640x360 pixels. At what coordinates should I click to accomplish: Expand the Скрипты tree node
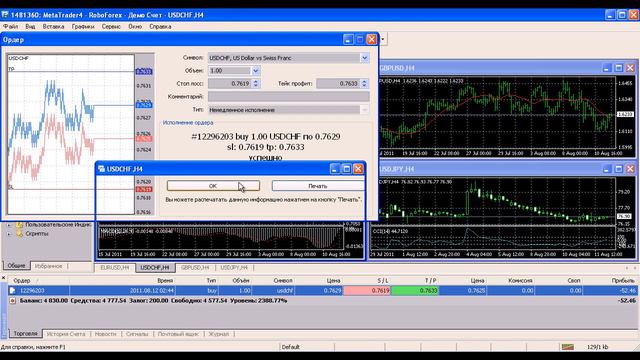9,234
